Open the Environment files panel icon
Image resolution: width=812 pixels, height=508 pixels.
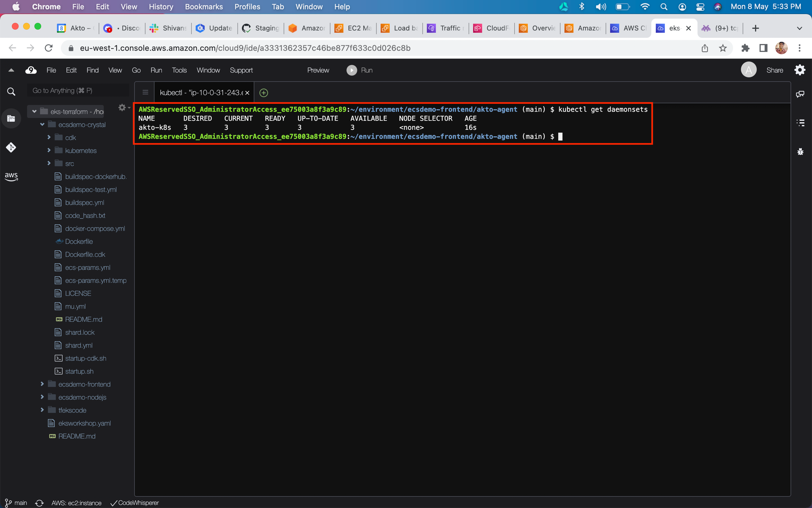(x=11, y=119)
